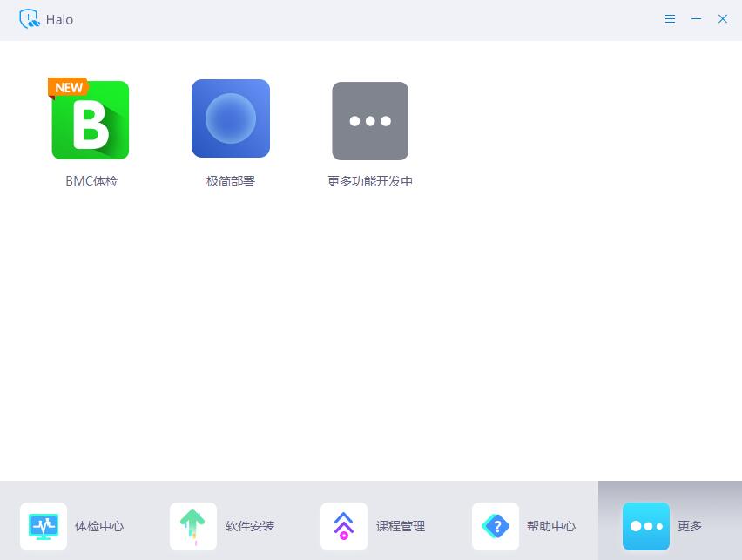Image resolution: width=742 pixels, height=560 pixels.
Task: Switch to the 体检中心 tab label
Action: tap(99, 526)
